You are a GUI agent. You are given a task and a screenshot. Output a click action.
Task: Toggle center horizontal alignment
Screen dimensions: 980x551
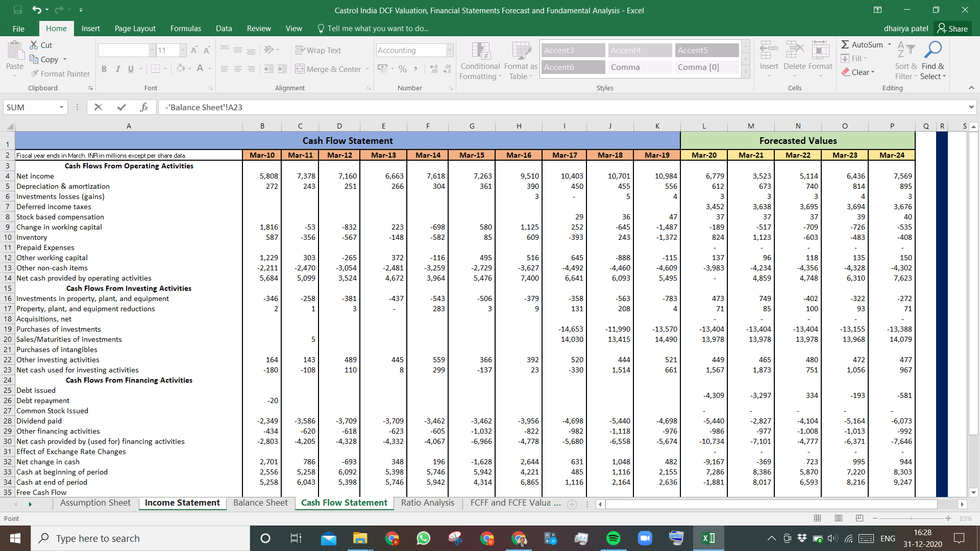click(238, 69)
